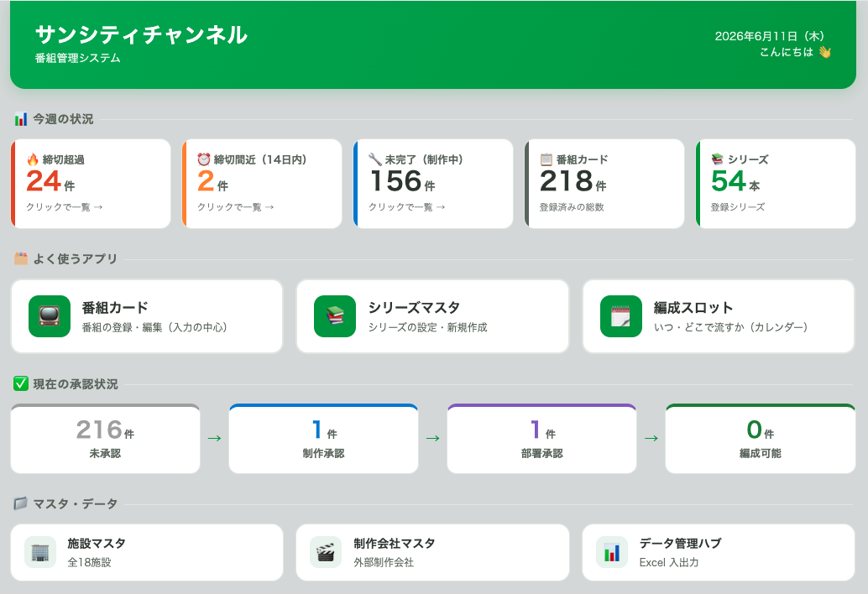Viewport: 868px width, 594px height.
Task: Click the 外部制作会社 text
Action: point(384,562)
